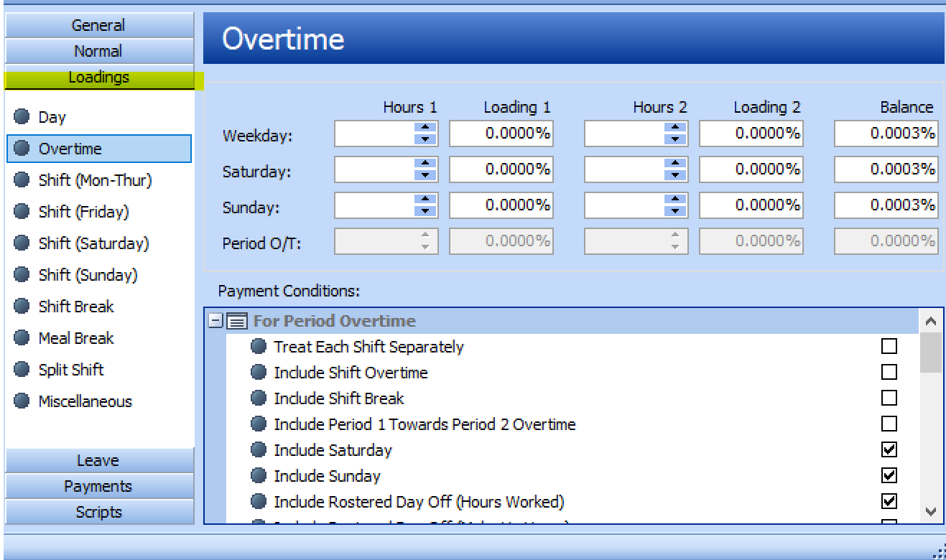The width and height of the screenshot is (946, 560).
Task: Click the Weekday Loading 2 percentage field
Action: 751,133
